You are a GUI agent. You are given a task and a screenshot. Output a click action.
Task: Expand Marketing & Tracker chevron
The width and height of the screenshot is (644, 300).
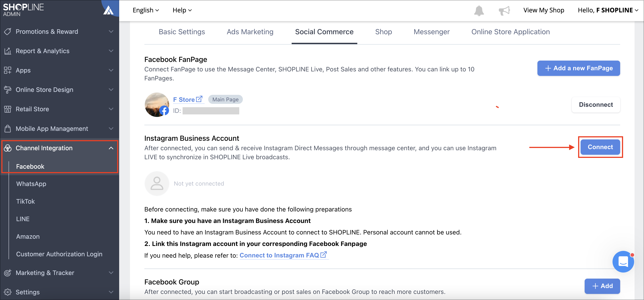pyautogui.click(x=111, y=273)
